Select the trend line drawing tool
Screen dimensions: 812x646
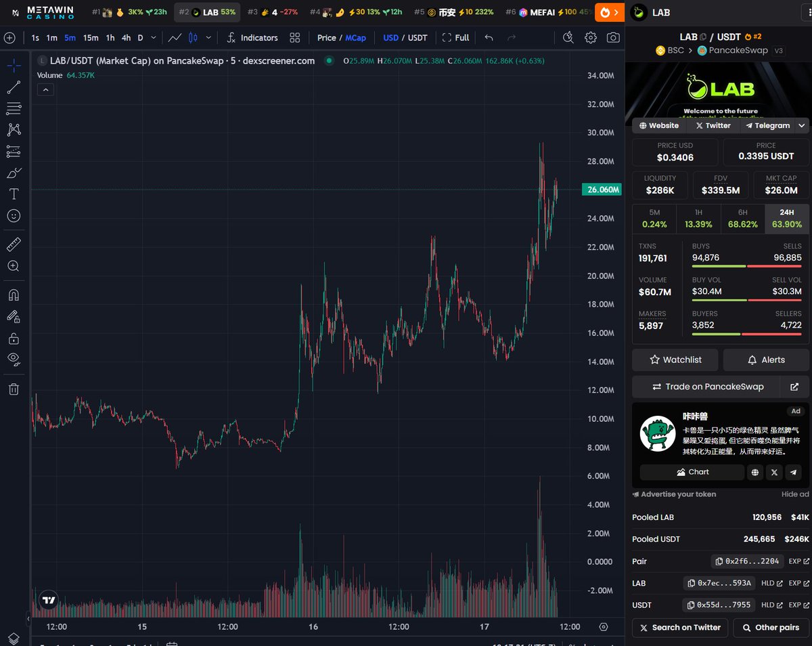click(x=14, y=87)
